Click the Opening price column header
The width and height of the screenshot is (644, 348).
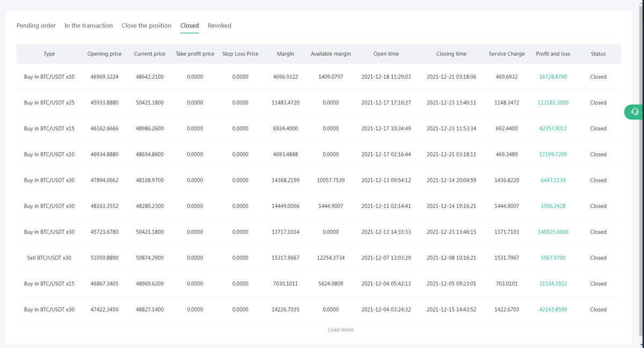[105, 54]
